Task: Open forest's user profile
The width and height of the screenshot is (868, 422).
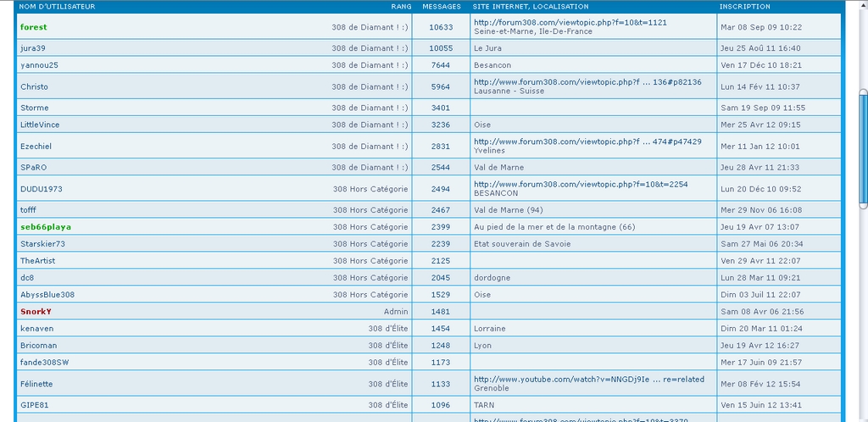Action: [34, 27]
